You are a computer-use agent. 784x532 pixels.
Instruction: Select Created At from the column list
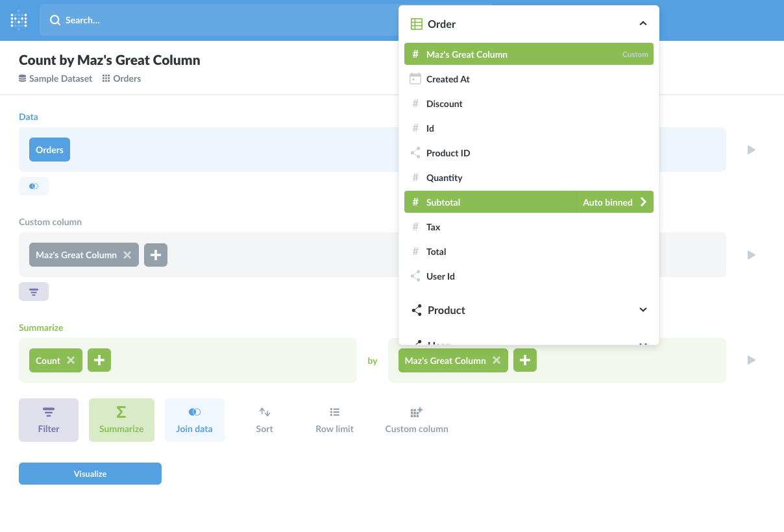pos(447,79)
